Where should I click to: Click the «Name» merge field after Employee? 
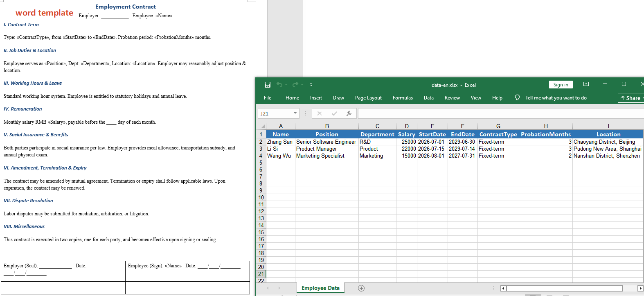(164, 16)
